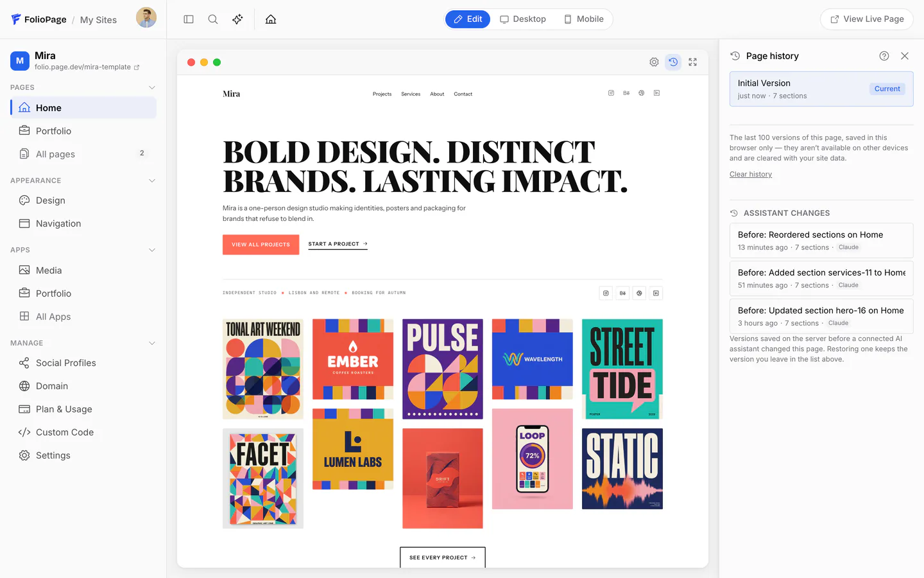Image resolution: width=924 pixels, height=578 pixels.
Task: Click the home icon in top toolbar
Action: tap(271, 19)
